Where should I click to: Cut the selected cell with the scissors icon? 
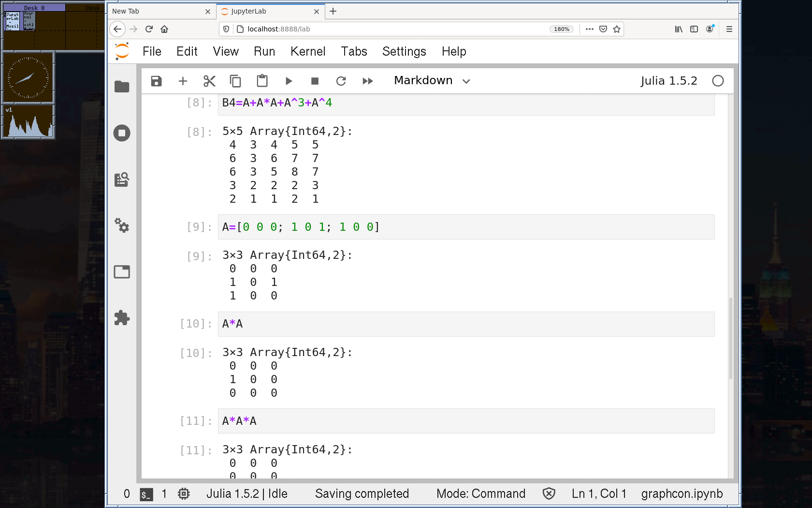click(x=209, y=81)
